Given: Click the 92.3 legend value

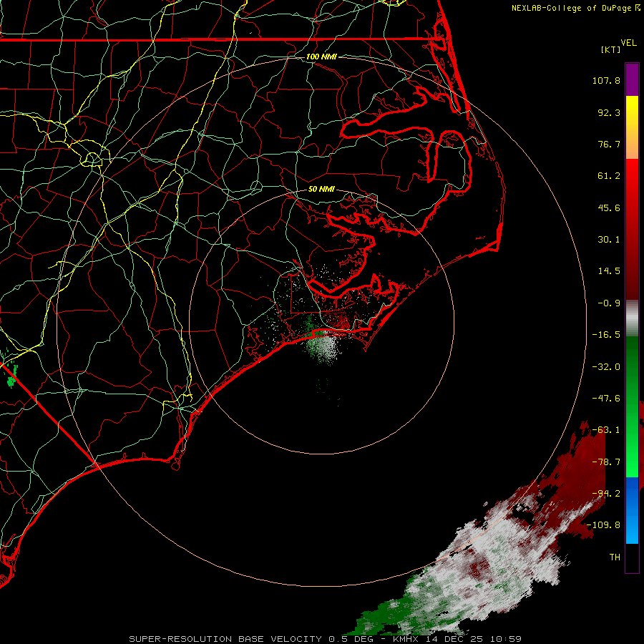Looking at the screenshot, I should [x=609, y=112].
